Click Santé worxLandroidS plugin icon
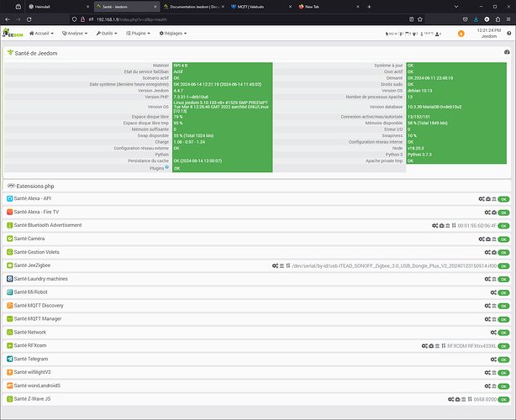Image resolution: width=516 pixels, height=420 pixels. pos(10,386)
